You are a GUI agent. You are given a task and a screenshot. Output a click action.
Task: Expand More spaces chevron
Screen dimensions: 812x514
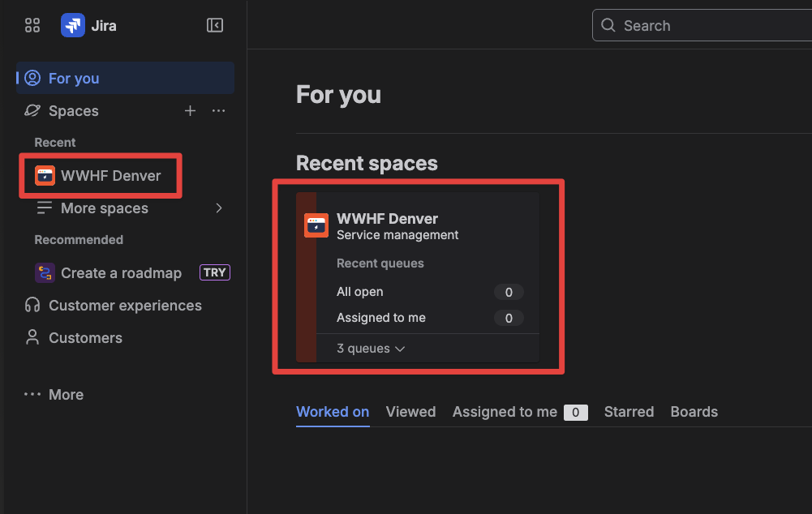218,208
